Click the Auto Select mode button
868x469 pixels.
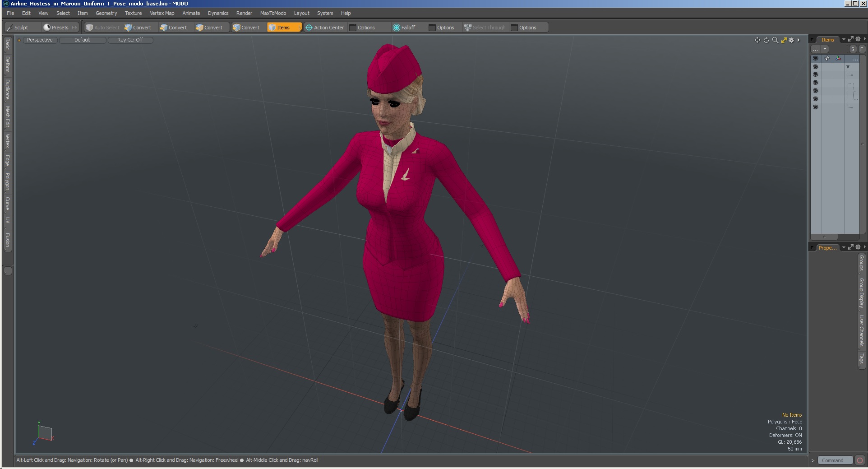pyautogui.click(x=103, y=28)
